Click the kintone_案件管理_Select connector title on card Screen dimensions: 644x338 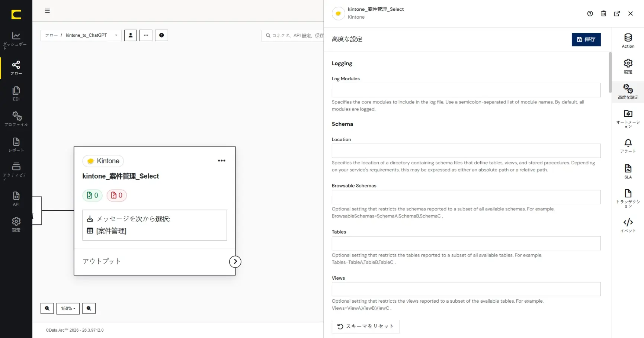tap(121, 176)
